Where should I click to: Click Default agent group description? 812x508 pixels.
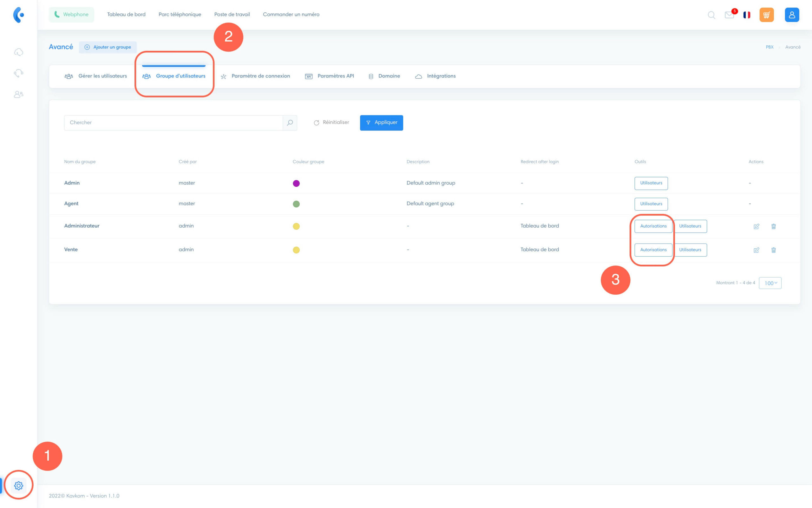click(430, 204)
